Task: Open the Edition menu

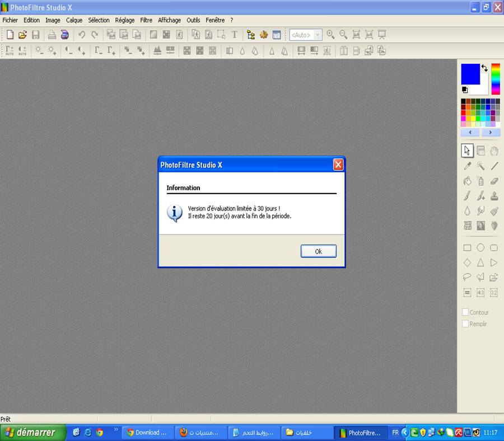Action: 31,20
